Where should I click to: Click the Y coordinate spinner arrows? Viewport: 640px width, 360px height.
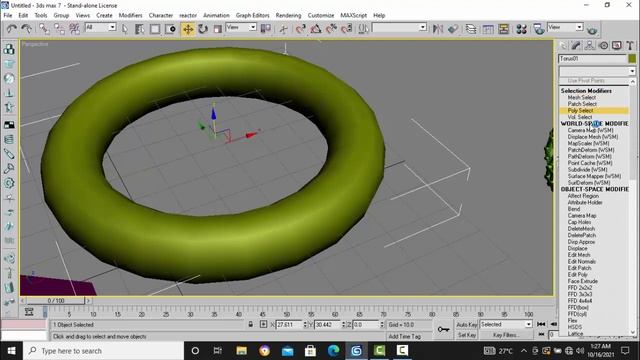pyautogui.click(x=343, y=324)
